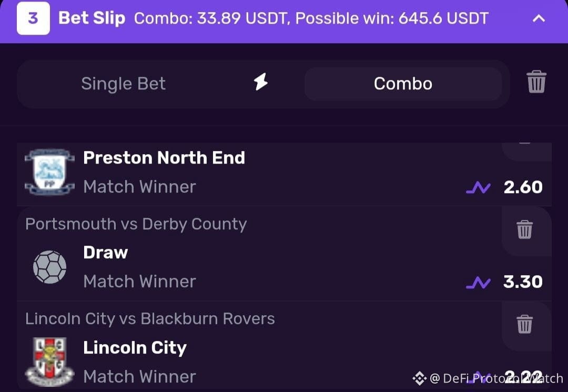Delete the Lincoln City vs Blackburn Rovers bet
The width and height of the screenshot is (568, 392).
pyautogui.click(x=524, y=324)
